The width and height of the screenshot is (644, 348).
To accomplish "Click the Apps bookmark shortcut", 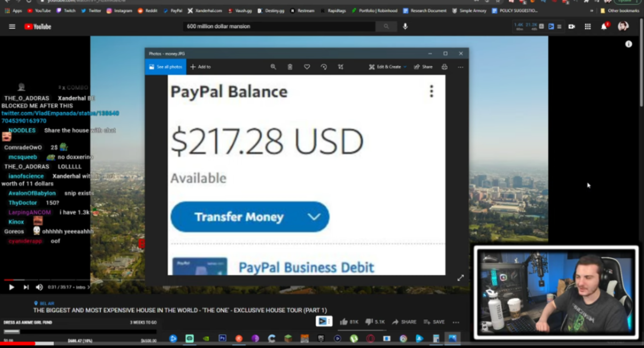I will (14, 10).
